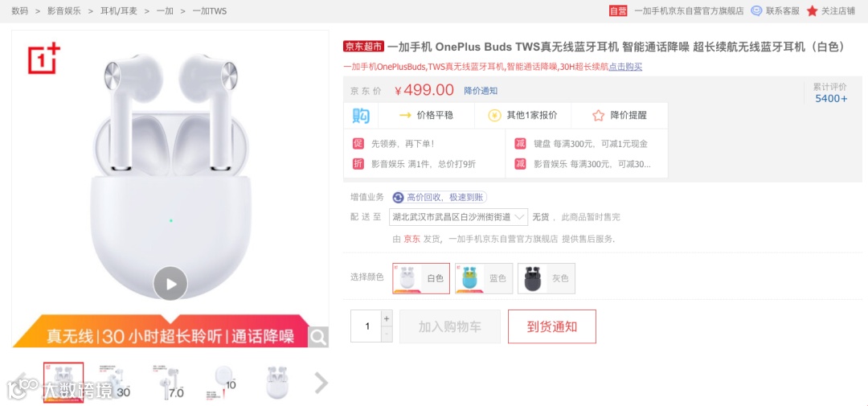This screenshot has width=868, height=406.
Task: Select the charging case thumbnail
Action: pyautogui.click(x=223, y=382)
